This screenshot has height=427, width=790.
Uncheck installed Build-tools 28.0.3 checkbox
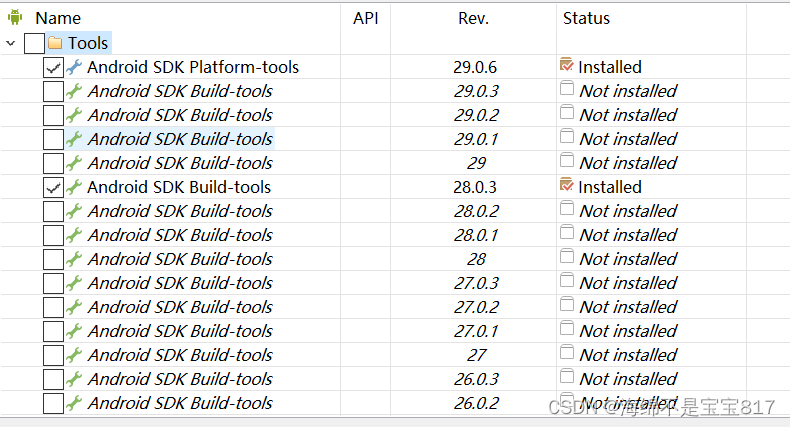click(x=53, y=187)
